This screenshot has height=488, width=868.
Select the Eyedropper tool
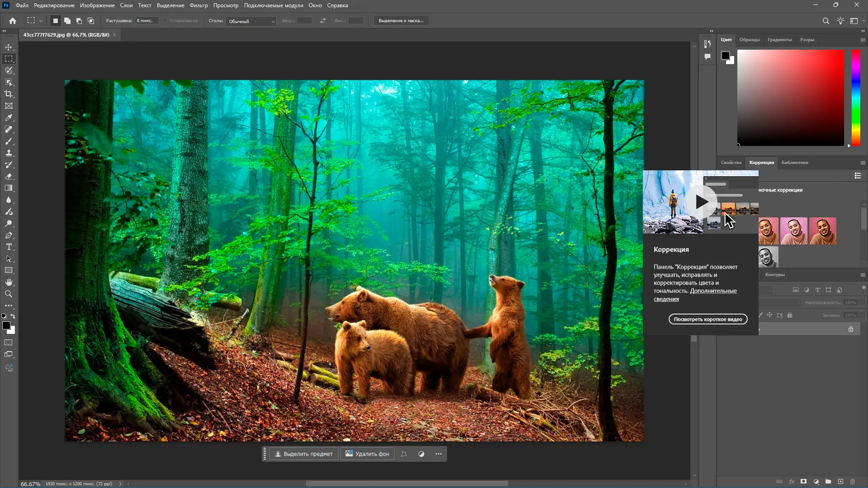9,117
